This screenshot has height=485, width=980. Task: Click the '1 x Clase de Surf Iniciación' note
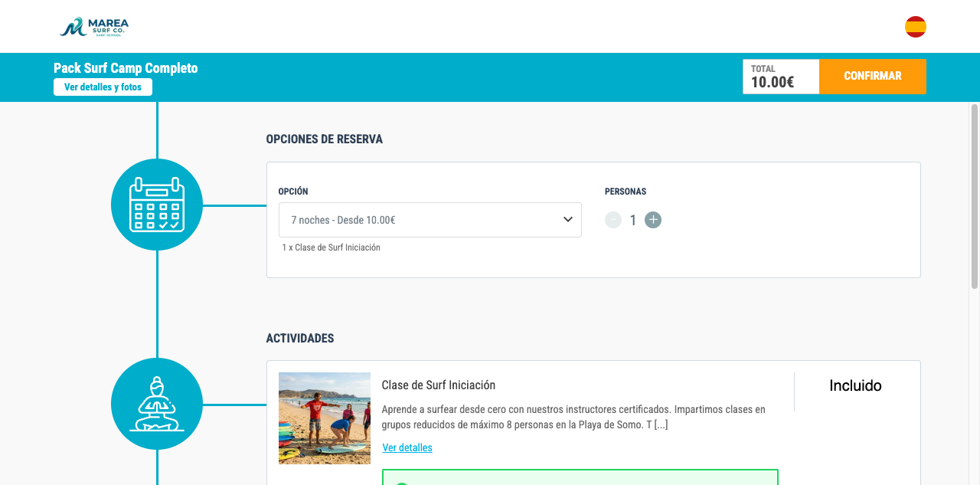coord(332,247)
